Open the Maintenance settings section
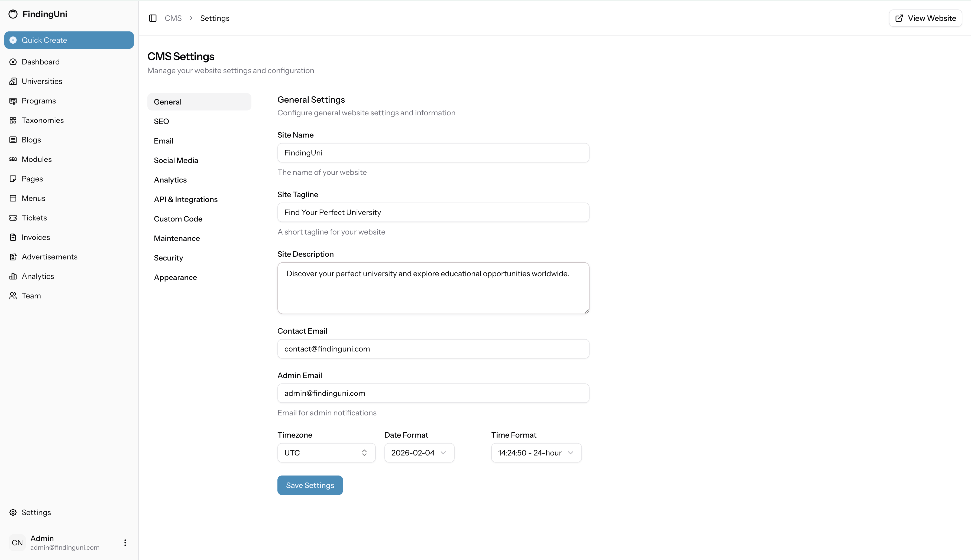971x560 pixels. coord(177,238)
